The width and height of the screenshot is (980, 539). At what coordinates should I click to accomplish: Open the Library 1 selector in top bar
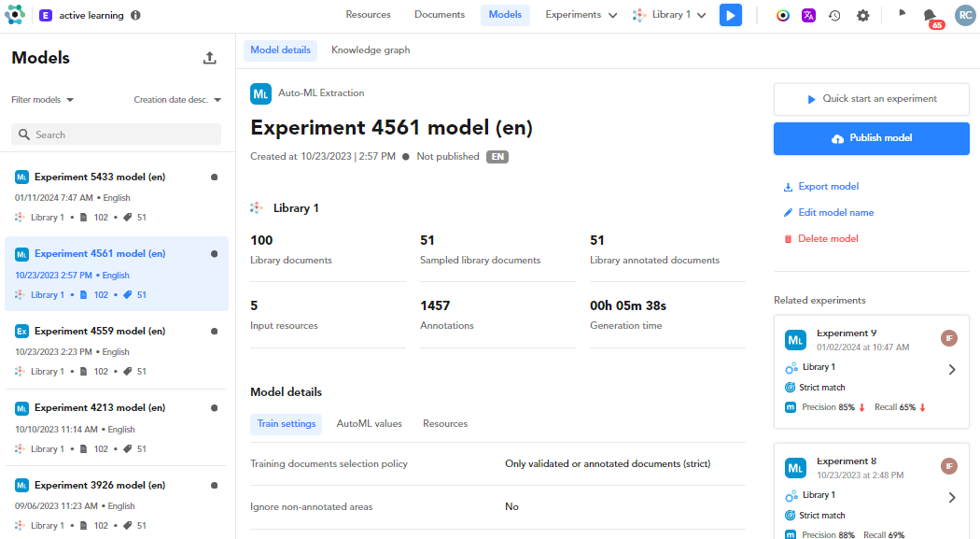coord(669,15)
